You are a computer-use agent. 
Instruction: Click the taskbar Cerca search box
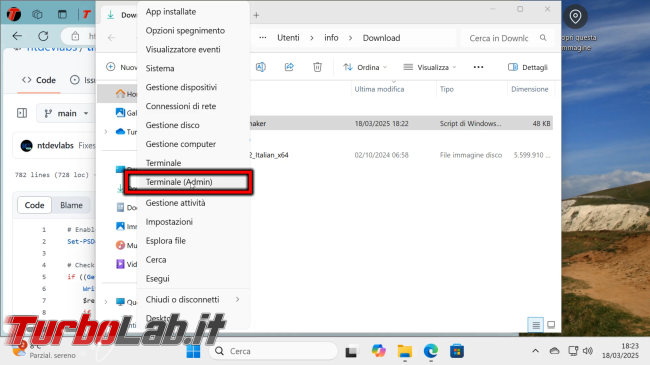274,351
